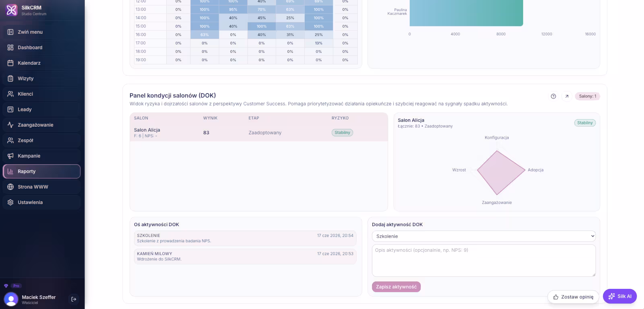This screenshot has height=309, width=644.
Task: Go to Klienci in sidebar
Action: (41, 94)
